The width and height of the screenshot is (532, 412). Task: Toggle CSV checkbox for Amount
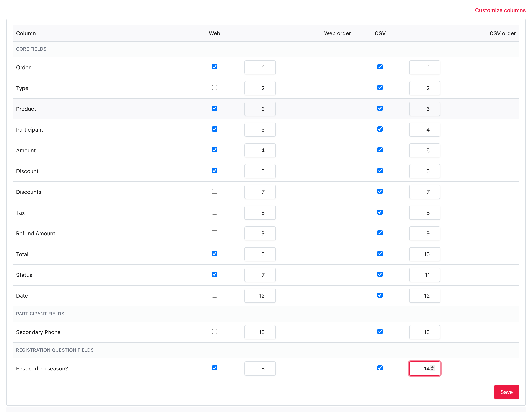(380, 150)
